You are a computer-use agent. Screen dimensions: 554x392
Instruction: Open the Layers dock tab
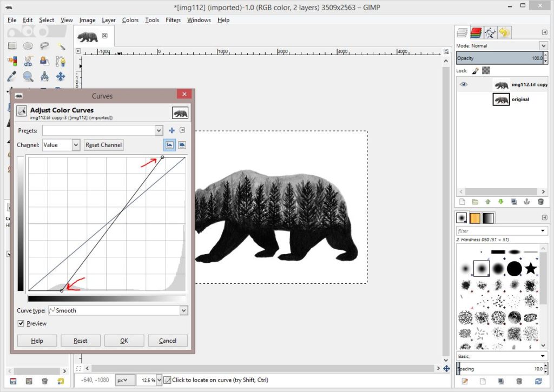[x=462, y=33]
